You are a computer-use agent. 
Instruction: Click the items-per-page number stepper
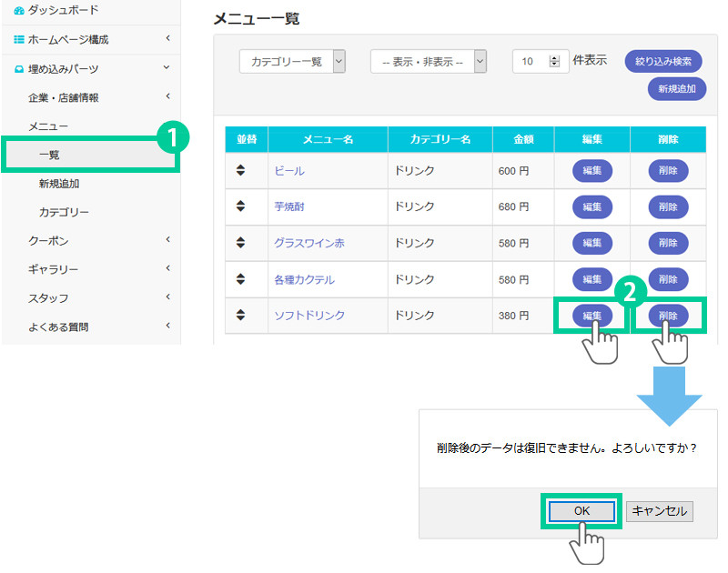point(555,61)
